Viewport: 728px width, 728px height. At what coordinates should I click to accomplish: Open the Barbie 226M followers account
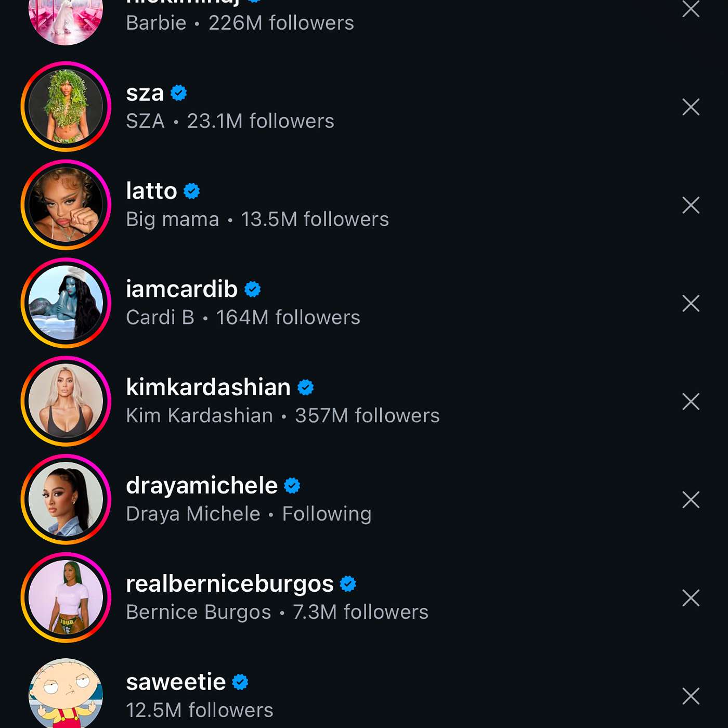pos(240,23)
